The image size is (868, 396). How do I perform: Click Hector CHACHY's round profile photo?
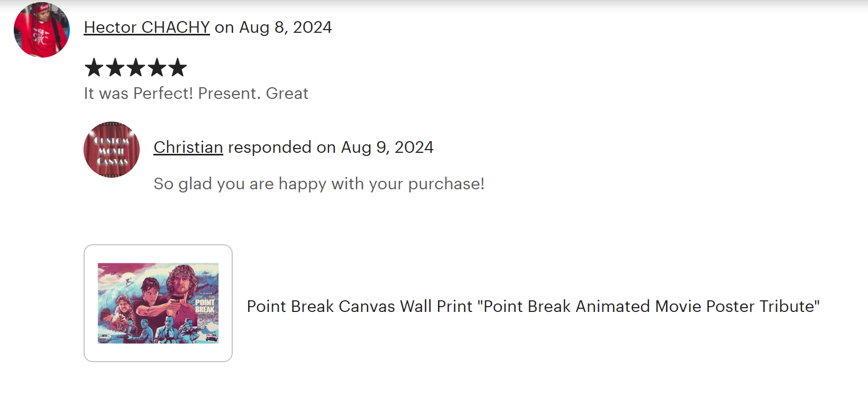click(x=42, y=30)
